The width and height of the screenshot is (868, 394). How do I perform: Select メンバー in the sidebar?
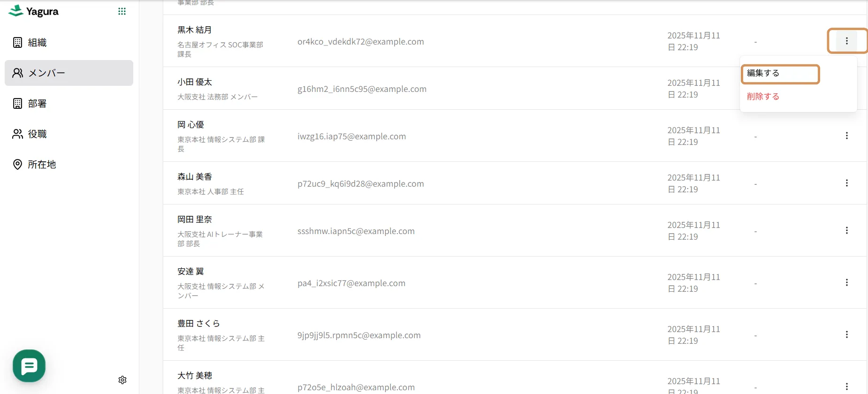(69, 73)
